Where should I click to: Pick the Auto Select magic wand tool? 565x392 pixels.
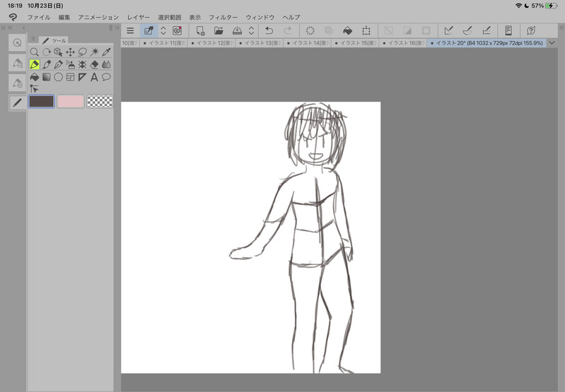click(x=94, y=52)
